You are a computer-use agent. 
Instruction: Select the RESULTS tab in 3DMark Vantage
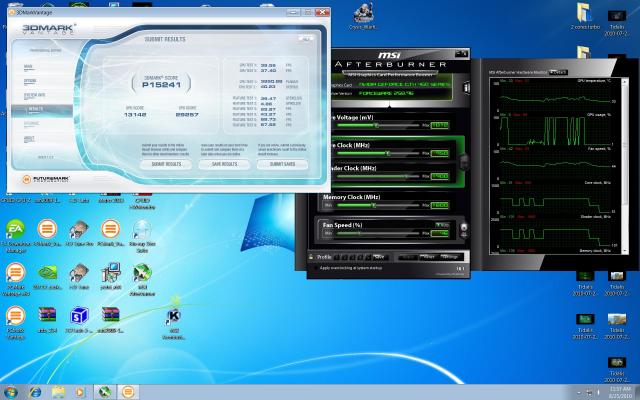42,110
